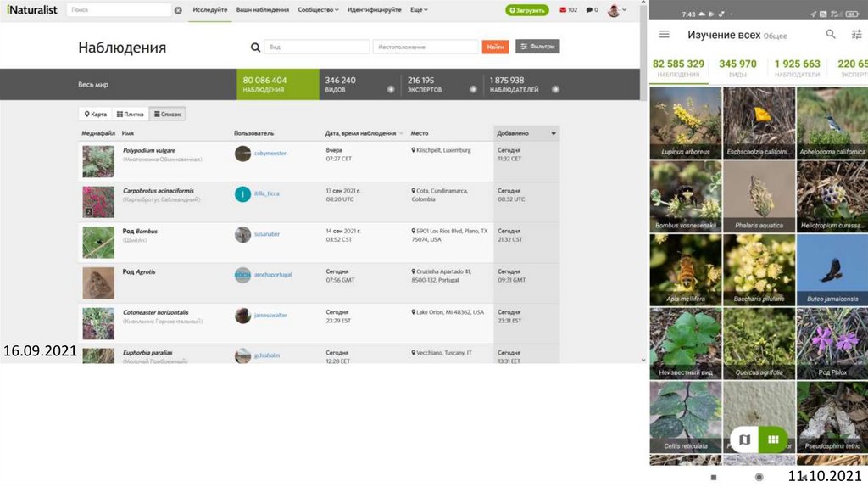Select 345 970 виды tab in mobile app
The height and width of the screenshot is (487, 868).
click(x=737, y=68)
